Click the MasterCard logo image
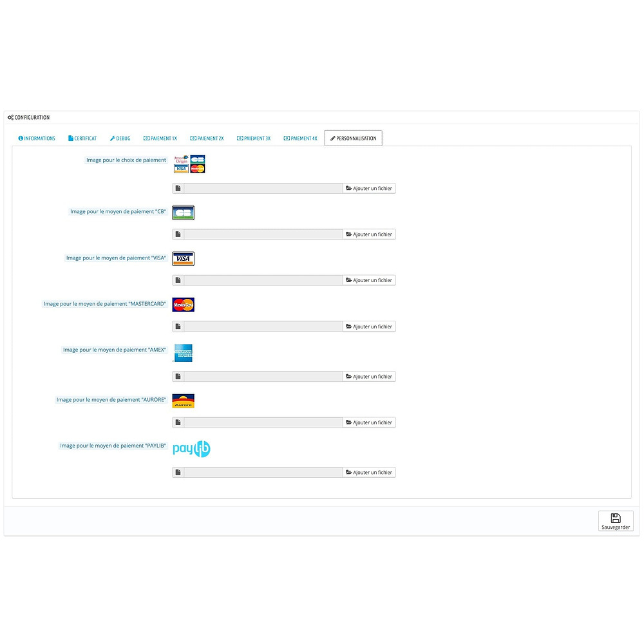 pyautogui.click(x=183, y=305)
